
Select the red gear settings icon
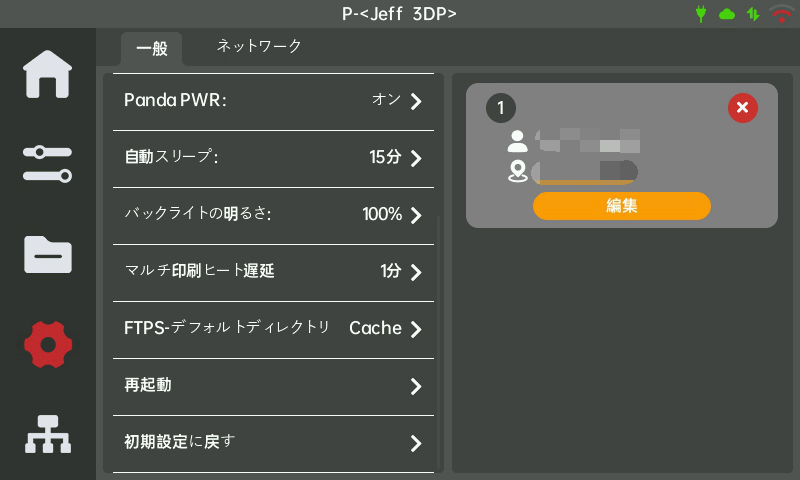(47, 344)
